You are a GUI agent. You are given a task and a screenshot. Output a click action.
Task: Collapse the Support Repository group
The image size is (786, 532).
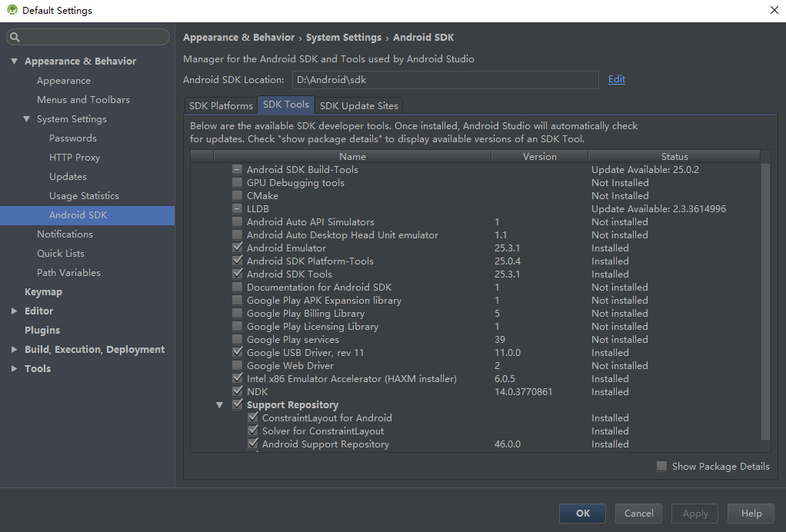(x=220, y=405)
